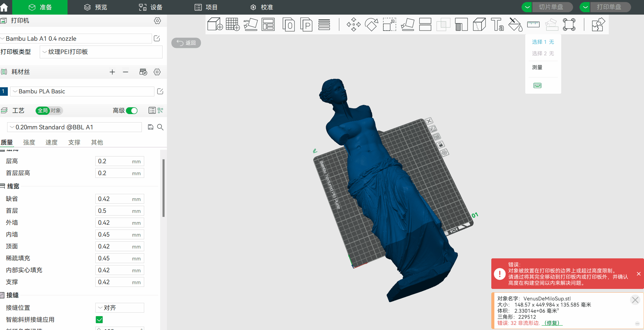Screen dimensions: 644x330
Task: Click the Add plate grid icon
Action: (x=233, y=24)
